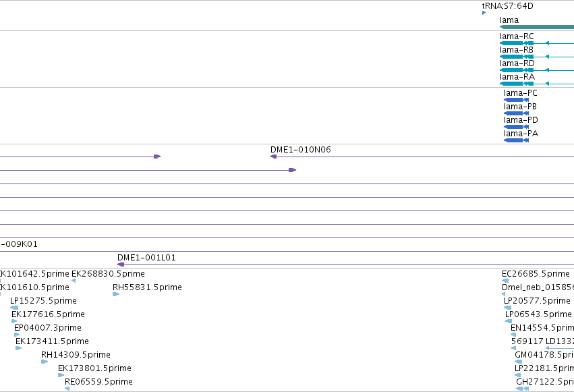Click the lama-RA label text
Viewport: 574px width, 392px height.
517,77
